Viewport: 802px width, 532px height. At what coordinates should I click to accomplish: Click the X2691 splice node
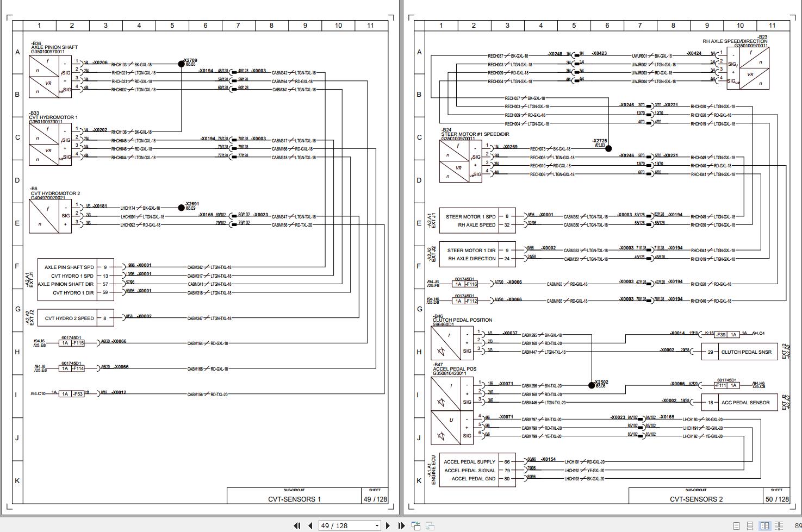coord(181,208)
